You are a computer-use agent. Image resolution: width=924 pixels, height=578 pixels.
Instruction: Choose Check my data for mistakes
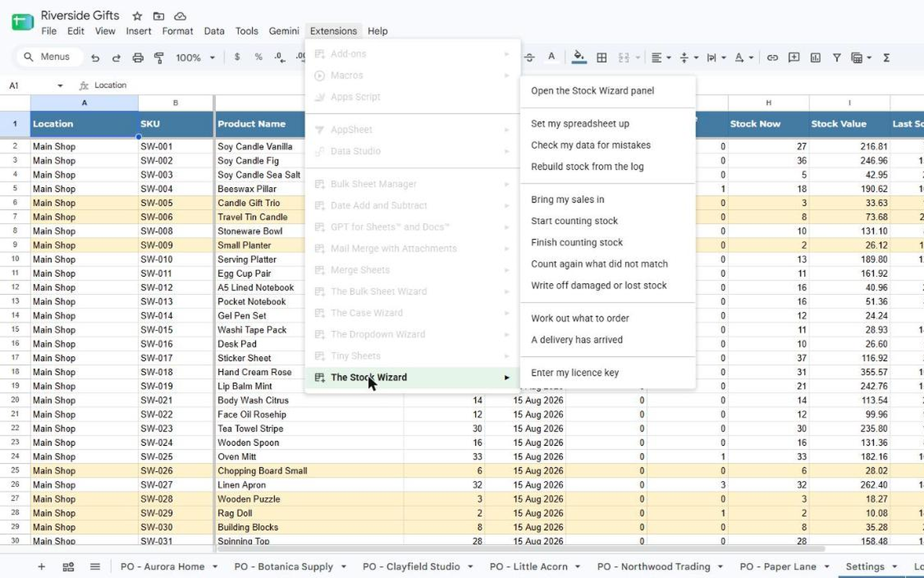[x=608, y=145]
